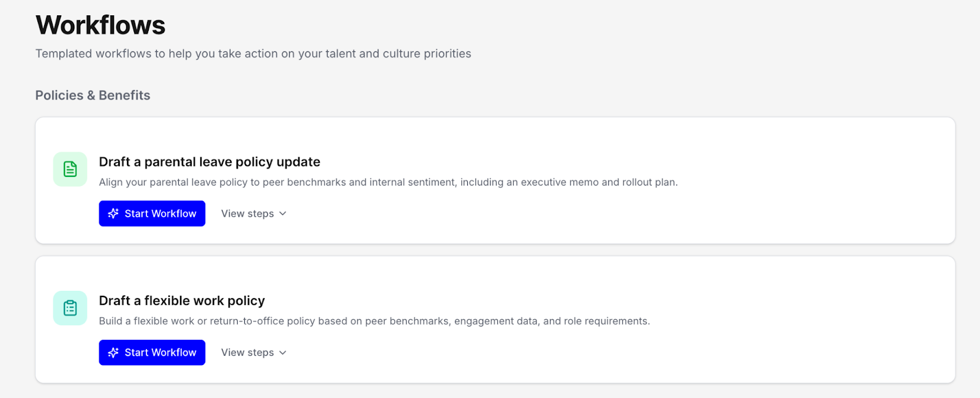Open the "Draft a parental leave policy update" title
The height and width of the screenshot is (398, 980).
[209, 162]
